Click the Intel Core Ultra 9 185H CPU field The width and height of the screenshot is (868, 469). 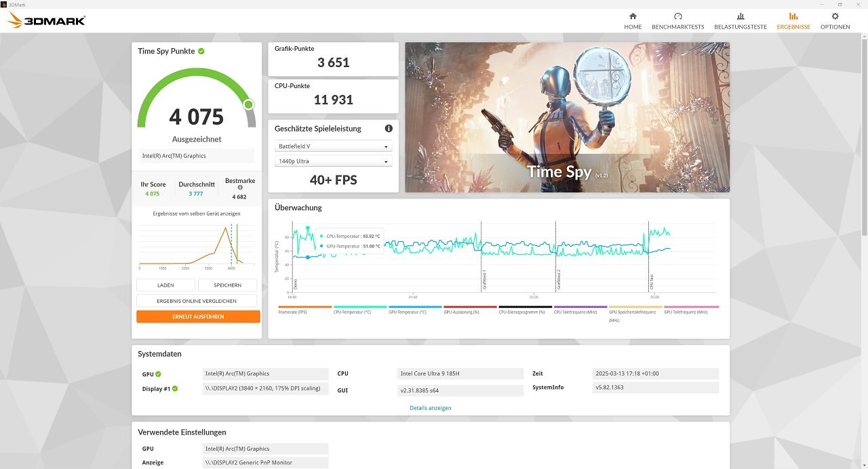[460, 373]
